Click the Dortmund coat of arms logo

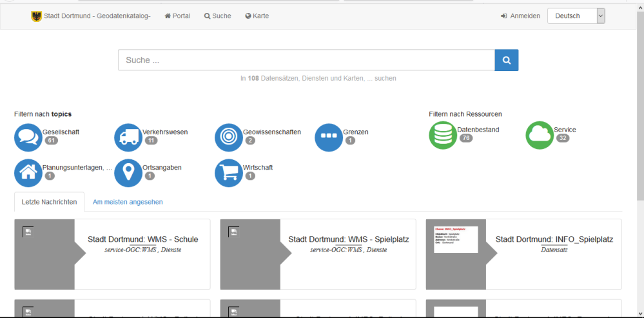coord(36,16)
